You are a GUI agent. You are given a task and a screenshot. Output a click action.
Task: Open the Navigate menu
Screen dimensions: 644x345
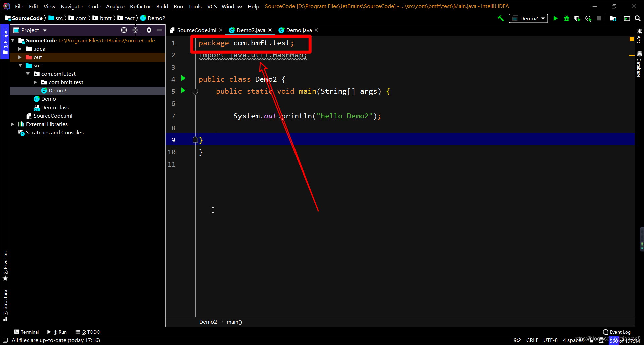coord(71,6)
